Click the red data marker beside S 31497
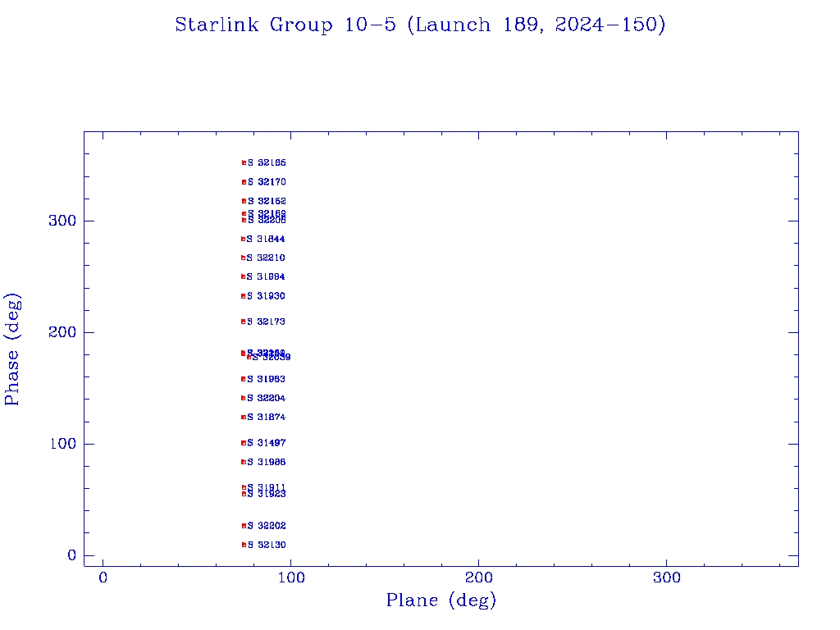 pos(244,443)
